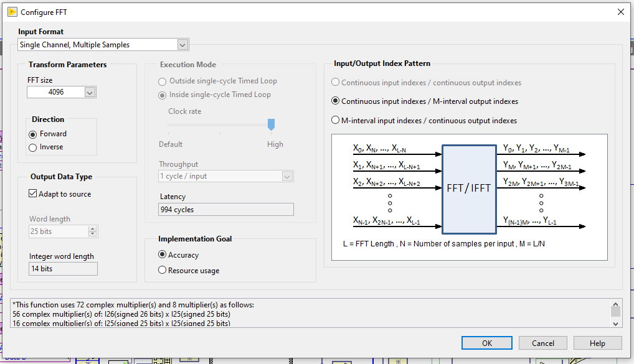Uncheck the Adapt to source checkbox
Image resolution: width=634 pixels, height=364 pixels.
(x=32, y=193)
